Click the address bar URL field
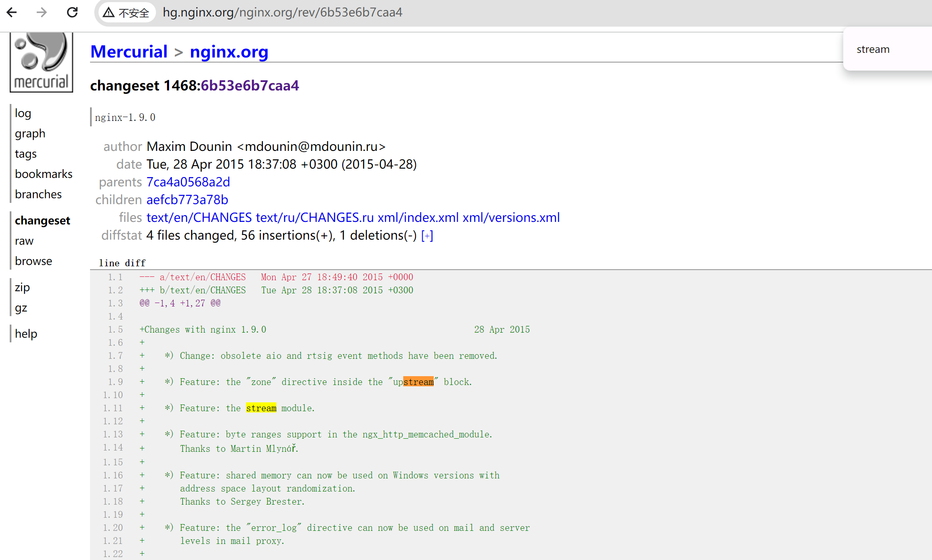 282,12
